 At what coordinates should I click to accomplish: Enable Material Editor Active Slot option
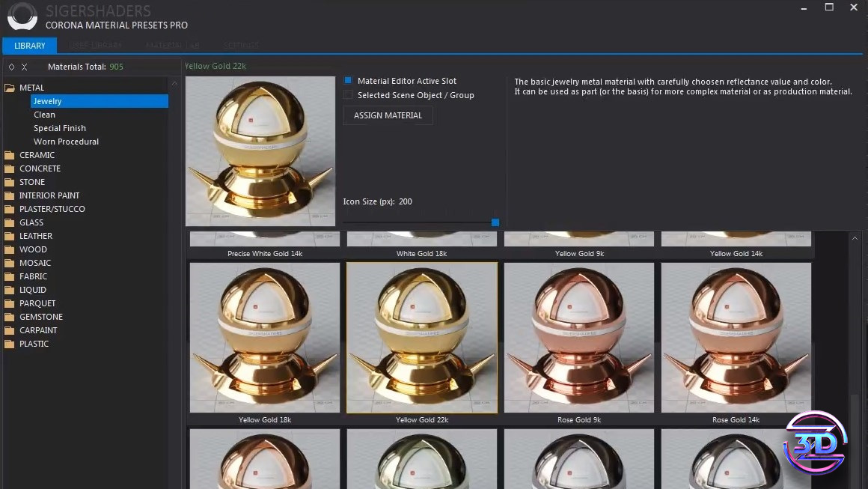348,81
